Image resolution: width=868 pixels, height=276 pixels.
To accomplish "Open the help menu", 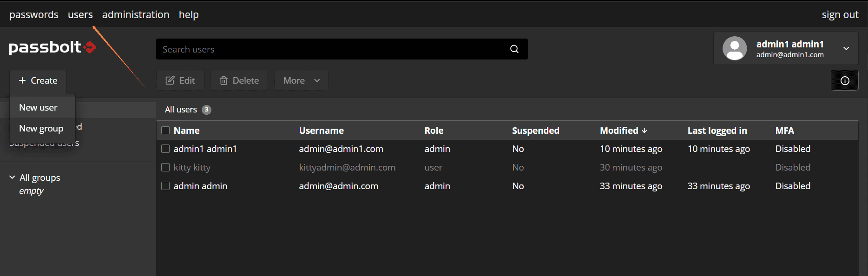I will tap(189, 14).
